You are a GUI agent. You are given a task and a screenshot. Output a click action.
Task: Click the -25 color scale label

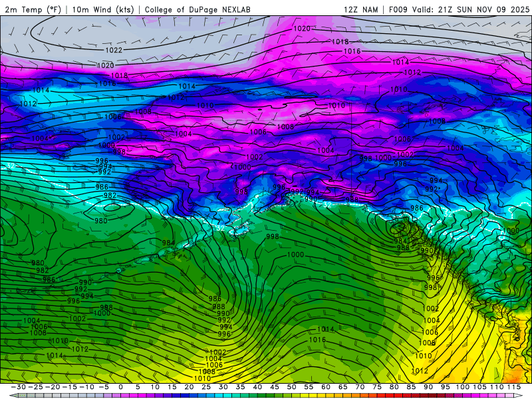[35, 387]
